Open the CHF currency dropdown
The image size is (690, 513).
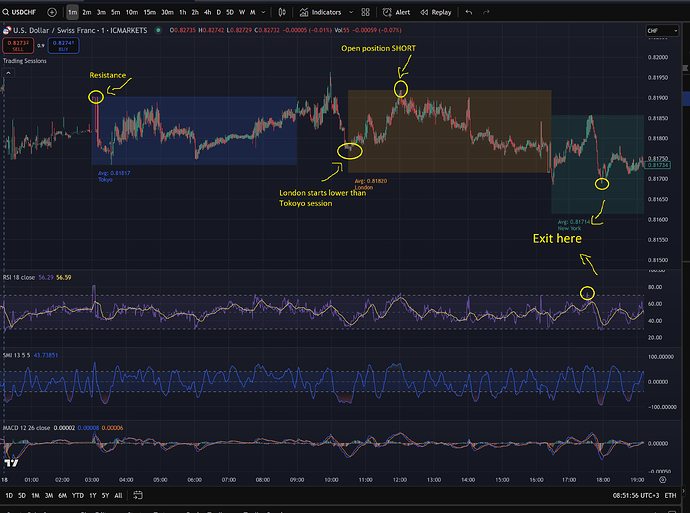pyautogui.click(x=657, y=30)
